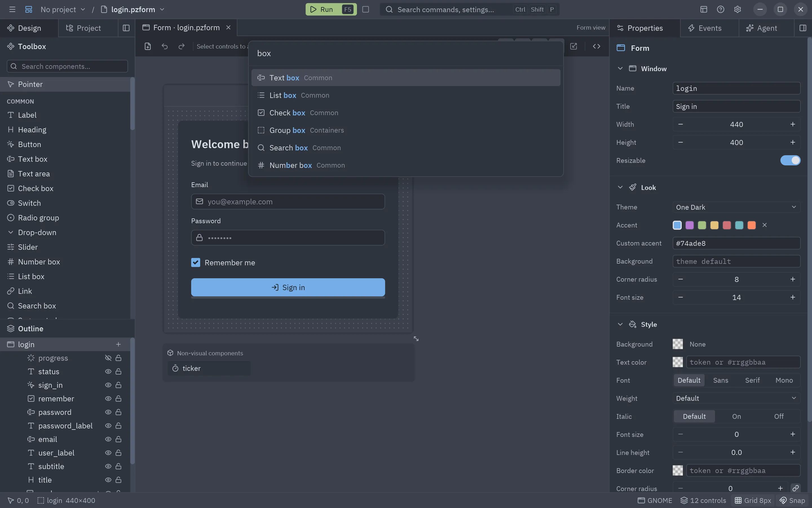Click the new form file icon
This screenshot has height=508, width=812.
tap(148, 46)
